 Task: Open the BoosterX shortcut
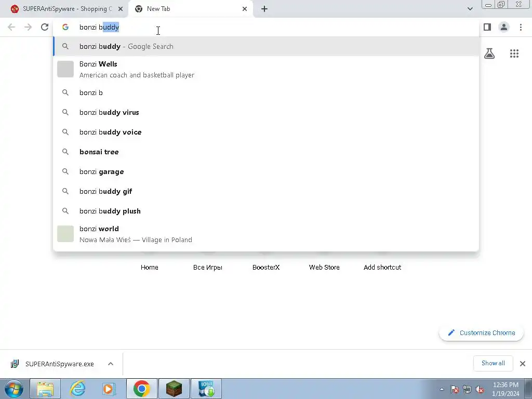point(266,268)
